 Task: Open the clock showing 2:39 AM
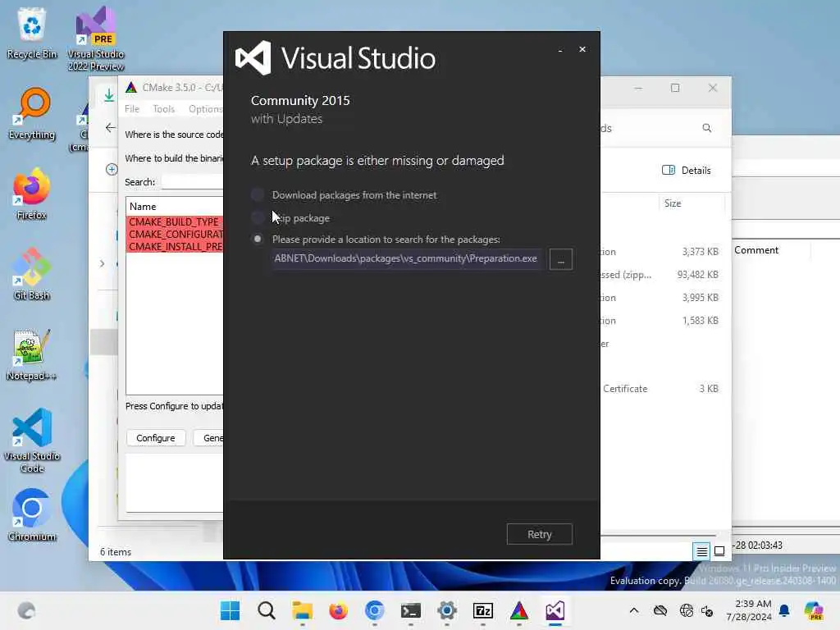(749, 610)
